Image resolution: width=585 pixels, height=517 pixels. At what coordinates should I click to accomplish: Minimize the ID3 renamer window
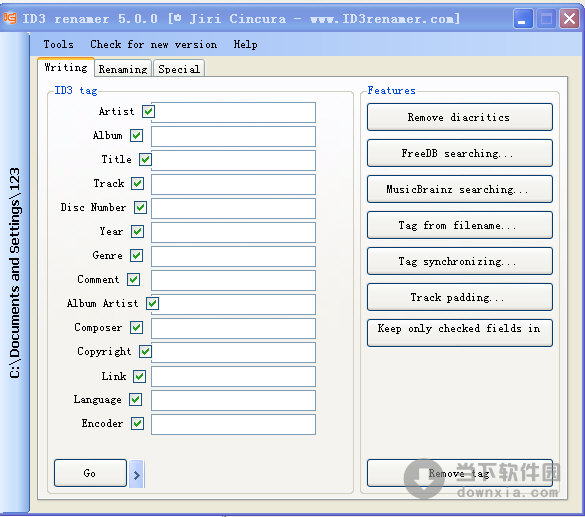click(x=523, y=18)
